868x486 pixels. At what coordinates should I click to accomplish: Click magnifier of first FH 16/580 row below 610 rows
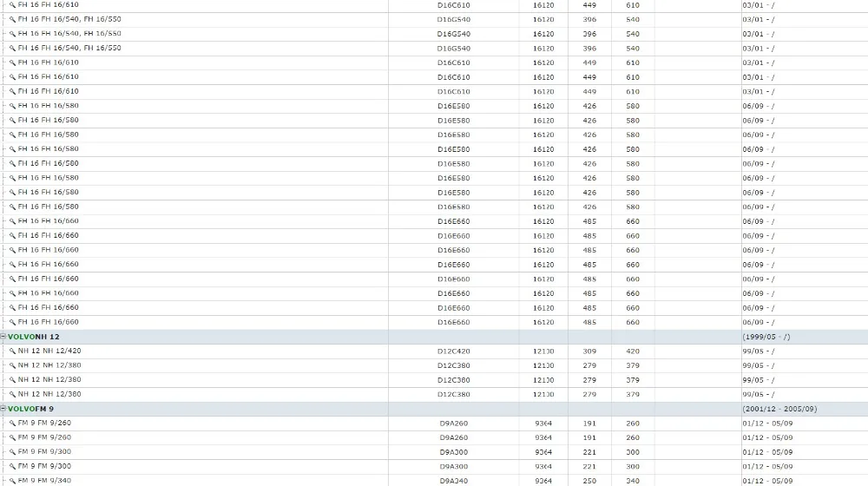tap(12, 106)
